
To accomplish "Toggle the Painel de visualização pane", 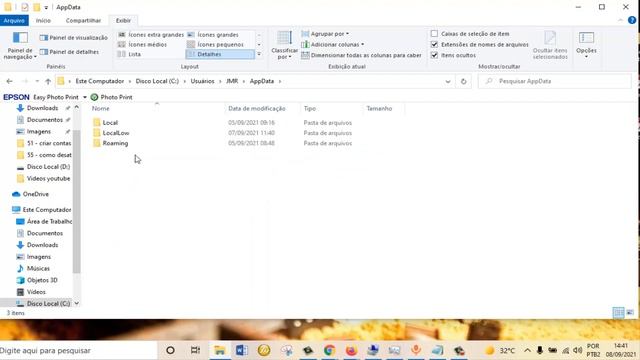I will (73, 38).
